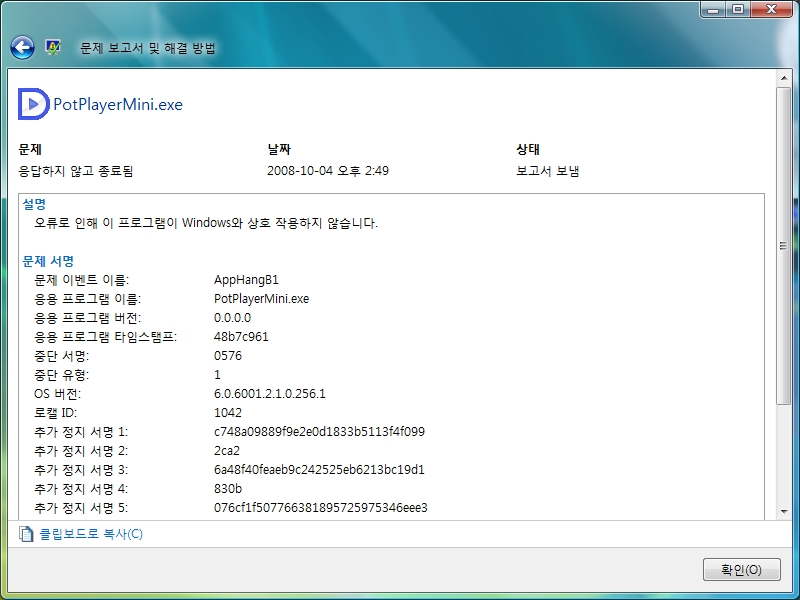Viewport: 800px width, 600px height.
Task: Click the status value 보고서 보냄
Action: click(547, 170)
